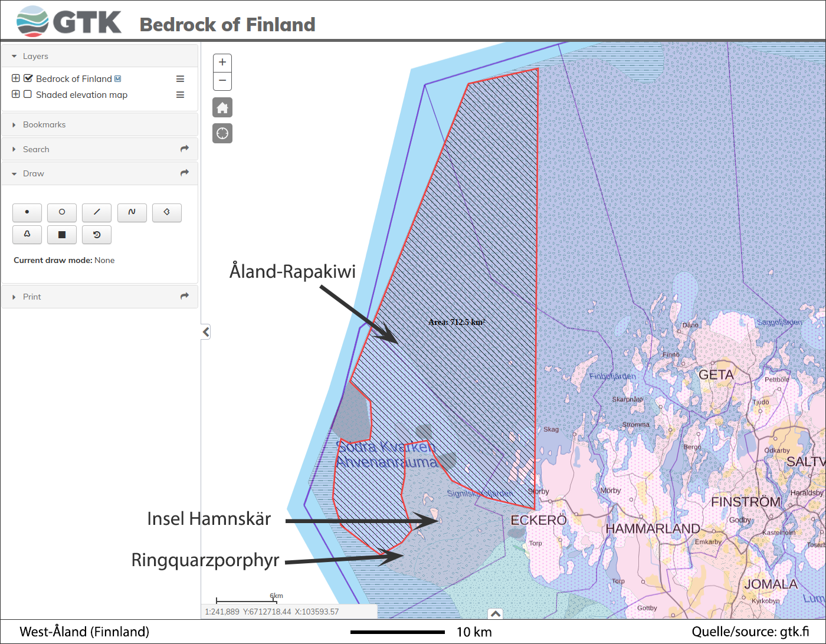The height and width of the screenshot is (644, 826).
Task: Expand the Print panel
Action: pos(32,297)
